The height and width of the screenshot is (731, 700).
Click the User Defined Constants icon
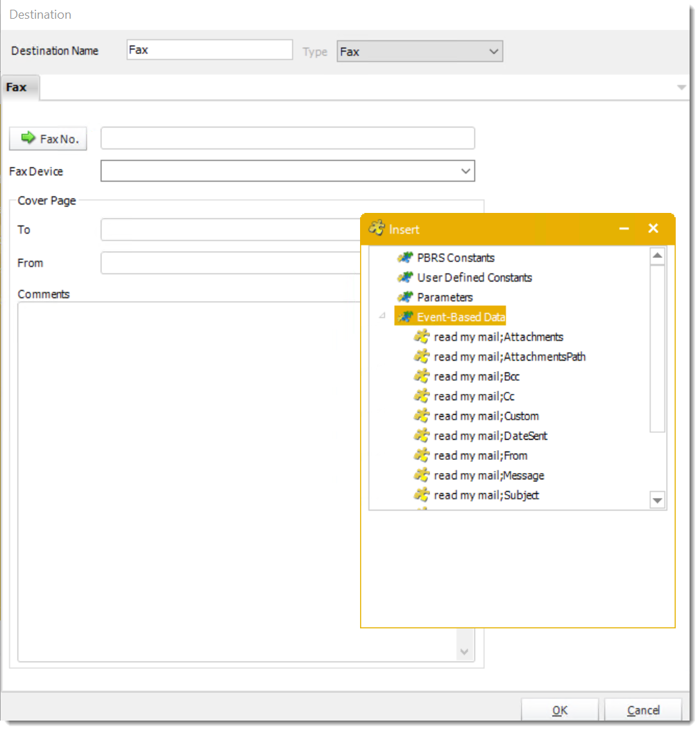[404, 277]
